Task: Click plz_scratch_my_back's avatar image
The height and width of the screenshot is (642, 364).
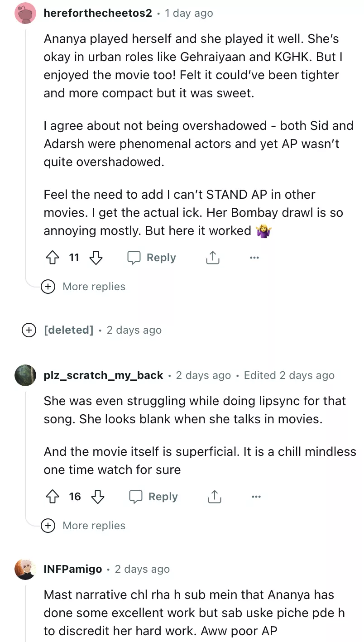Action: pyautogui.click(x=25, y=375)
